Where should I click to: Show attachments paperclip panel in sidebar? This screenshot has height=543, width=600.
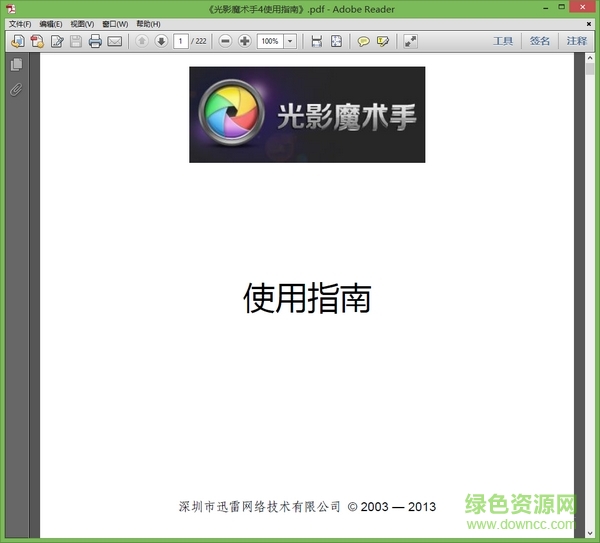pyautogui.click(x=16, y=90)
